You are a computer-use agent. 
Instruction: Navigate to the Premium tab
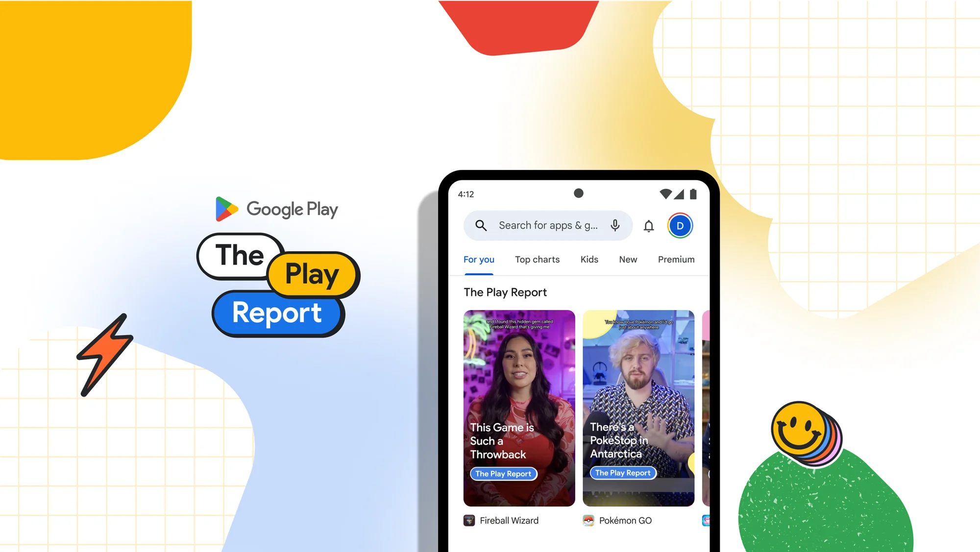click(x=675, y=259)
